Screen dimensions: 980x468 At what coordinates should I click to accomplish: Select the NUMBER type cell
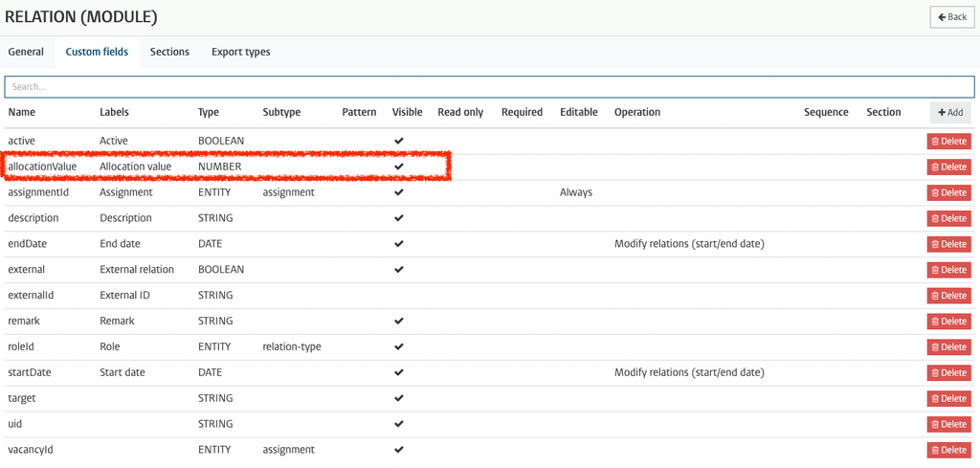pyautogui.click(x=220, y=167)
